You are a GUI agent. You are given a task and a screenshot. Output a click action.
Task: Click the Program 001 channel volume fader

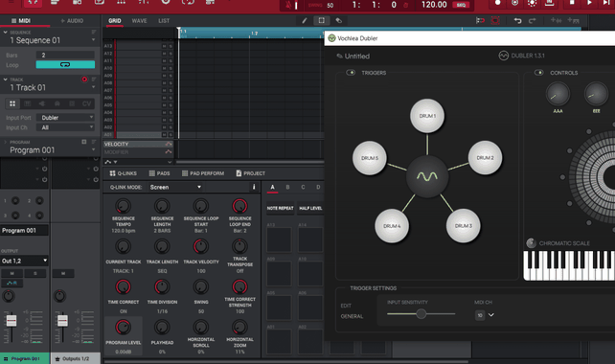[x=11, y=321]
